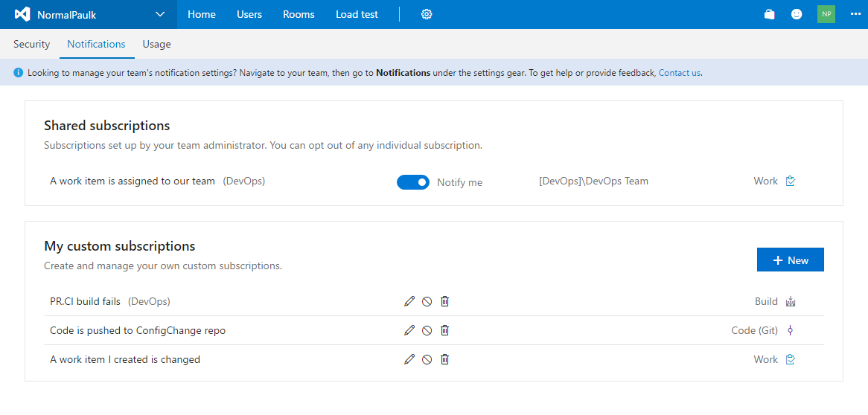
Task: Open the Users menu
Action: [249, 14]
